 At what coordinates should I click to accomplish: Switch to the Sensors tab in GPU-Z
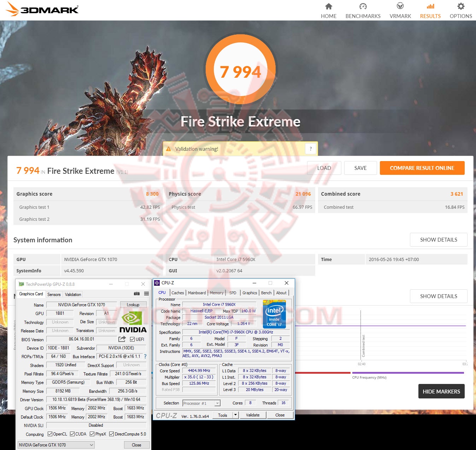tap(54, 294)
